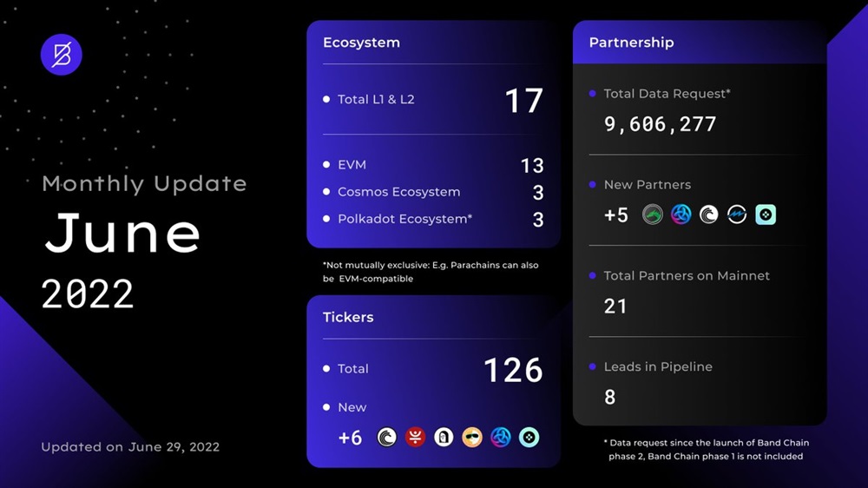Click the Band Protocol logo
Screen dimensions: 868x488
pyautogui.click(x=62, y=55)
